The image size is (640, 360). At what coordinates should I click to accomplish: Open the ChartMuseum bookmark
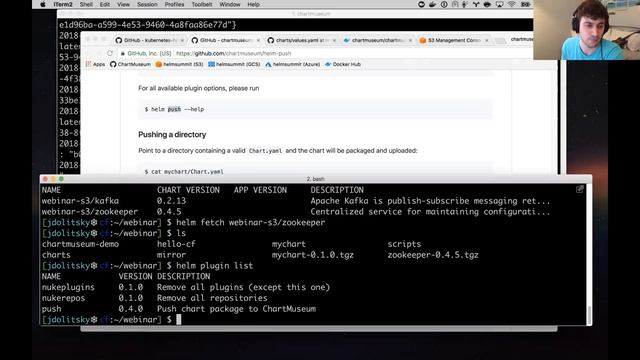click(x=130, y=64)
